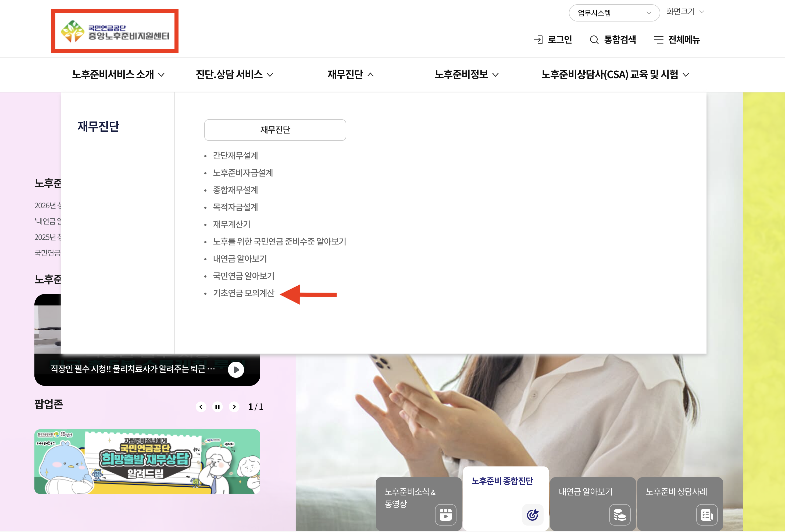
Task: Open the 화면크기 dropdown
Action: (x=685, y=12)
